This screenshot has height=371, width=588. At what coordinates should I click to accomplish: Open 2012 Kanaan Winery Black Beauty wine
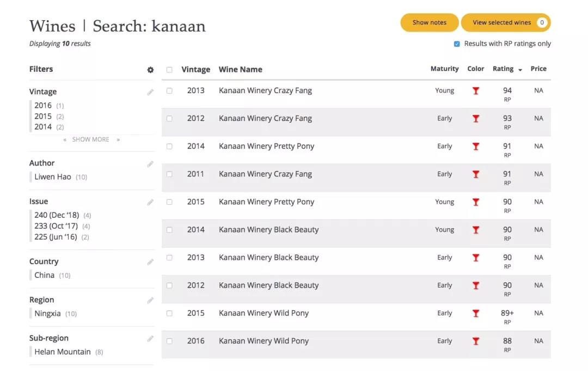pos(268,285)
